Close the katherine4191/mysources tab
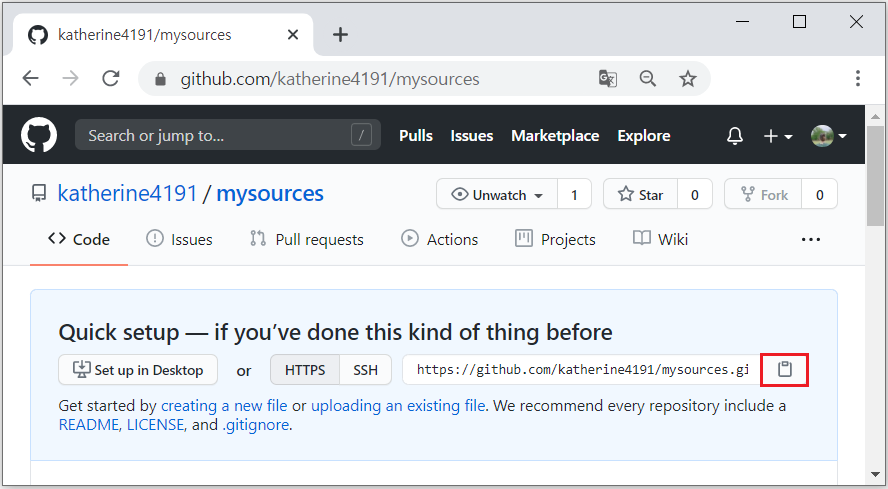 click(x=293, y=35)
